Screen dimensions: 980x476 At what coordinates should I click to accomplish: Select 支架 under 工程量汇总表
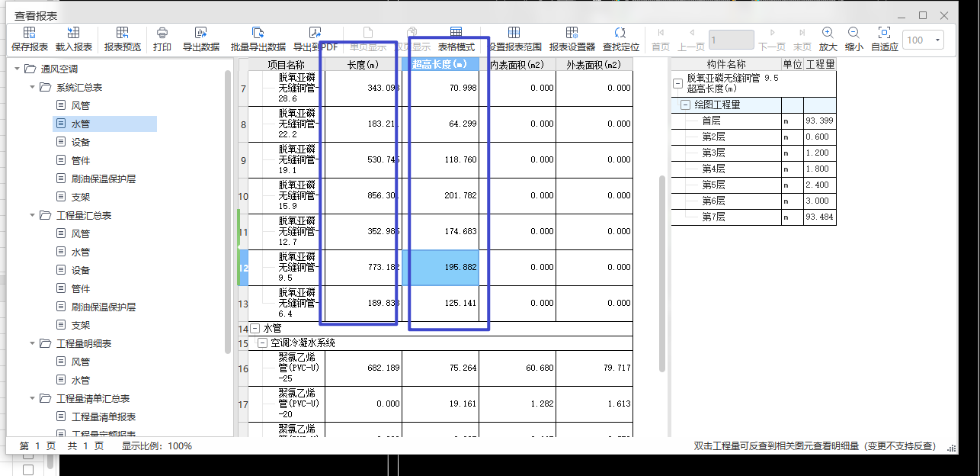pyautogui.click(x=81, y=325)
